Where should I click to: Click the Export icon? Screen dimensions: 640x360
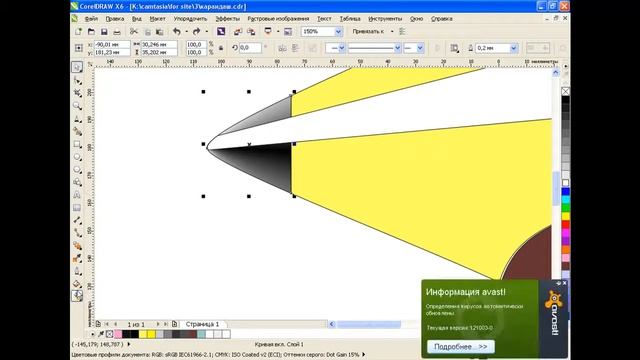(x=251, y=31)
